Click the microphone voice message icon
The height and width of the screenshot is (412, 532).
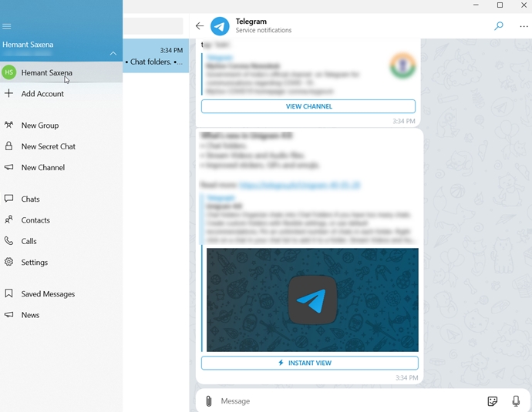coord(516,401)
